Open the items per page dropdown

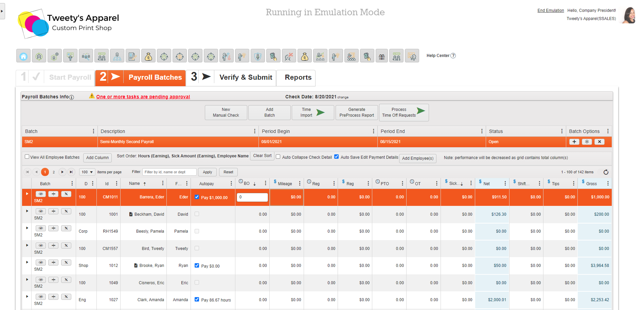(x=87, y=172)
